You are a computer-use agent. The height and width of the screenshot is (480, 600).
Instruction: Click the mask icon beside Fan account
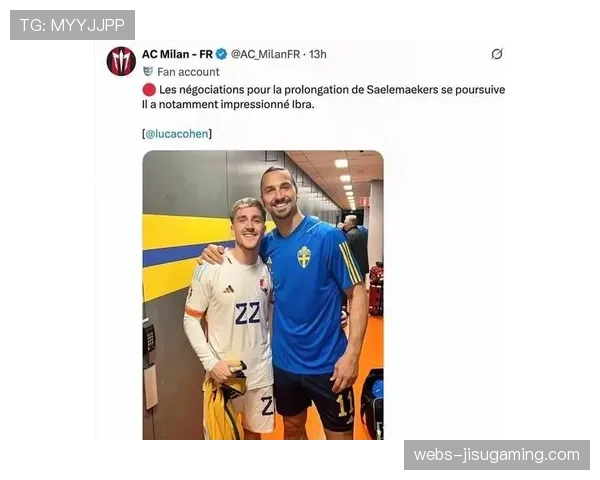pos(148,72)
